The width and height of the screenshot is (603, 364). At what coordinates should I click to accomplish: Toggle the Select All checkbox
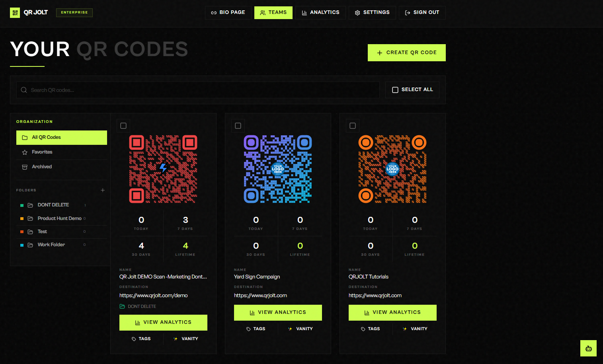pos(395,90)
